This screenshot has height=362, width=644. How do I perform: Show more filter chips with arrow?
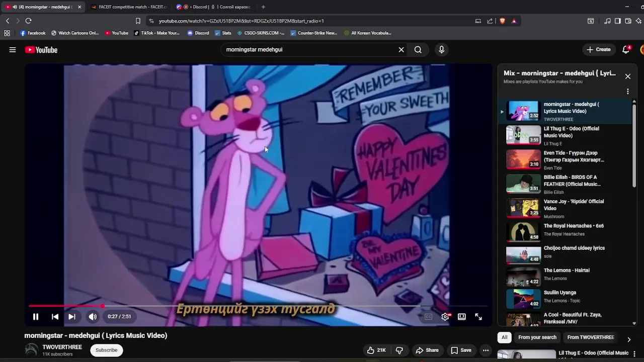(628, 339)
